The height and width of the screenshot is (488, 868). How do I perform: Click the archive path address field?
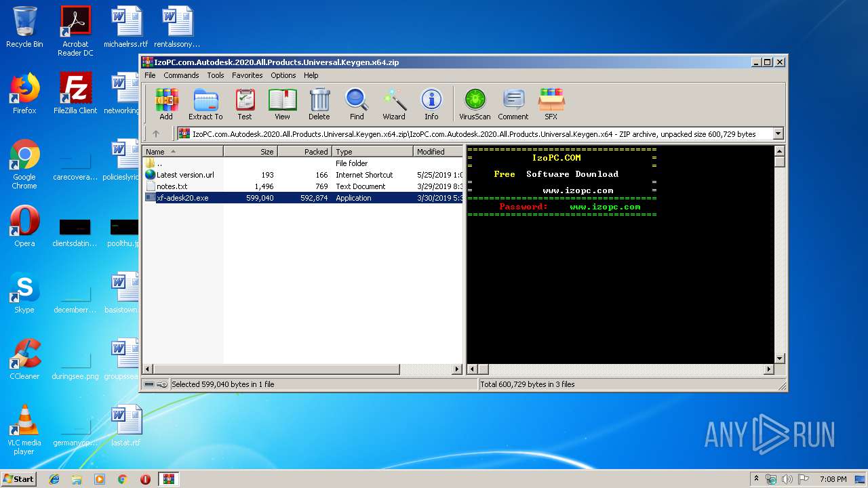474,134
